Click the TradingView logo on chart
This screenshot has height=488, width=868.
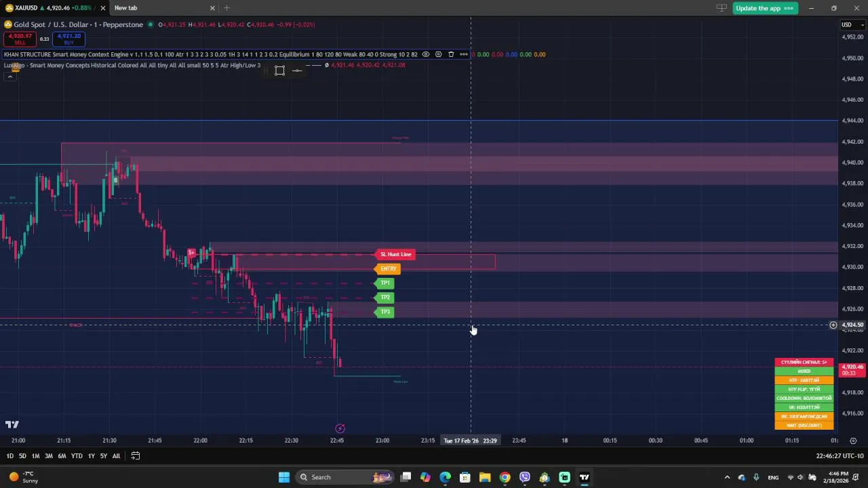point(12,425)
